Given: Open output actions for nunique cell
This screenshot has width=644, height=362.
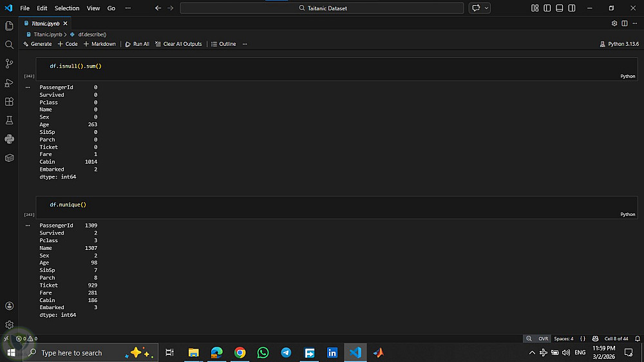Looking at the screenshot, I should (28, 225).
